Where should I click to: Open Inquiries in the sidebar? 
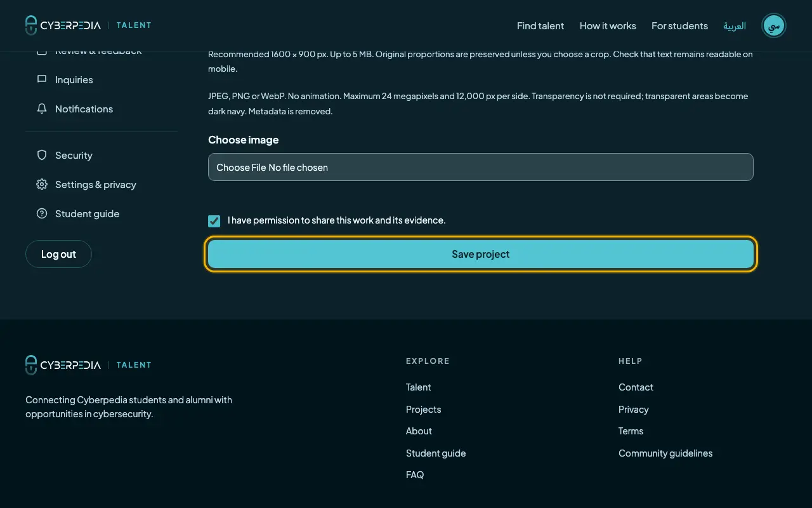[x=101, y=79]
